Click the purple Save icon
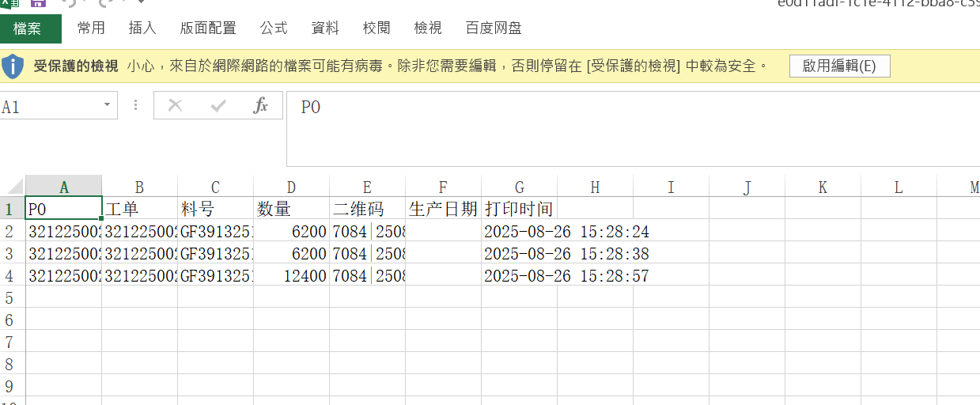 coord(37,3)
